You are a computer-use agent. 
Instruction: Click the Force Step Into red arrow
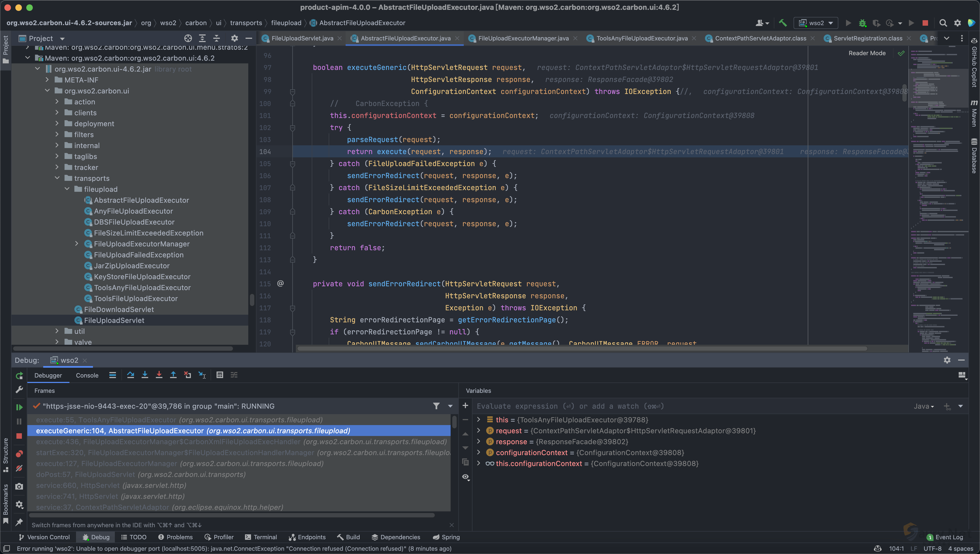pos(159,375)
